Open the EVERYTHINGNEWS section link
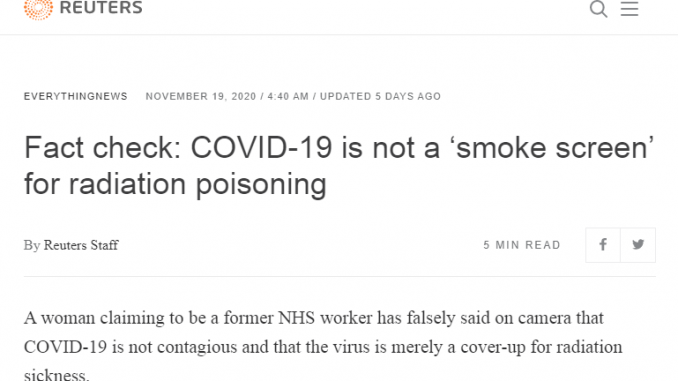Screen dimensions: 678x381 (x=76, y=96)
